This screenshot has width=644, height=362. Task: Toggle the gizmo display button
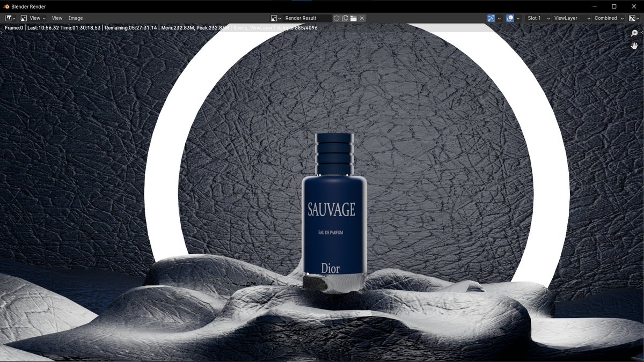pyautogui.click(x=491, y=18)
